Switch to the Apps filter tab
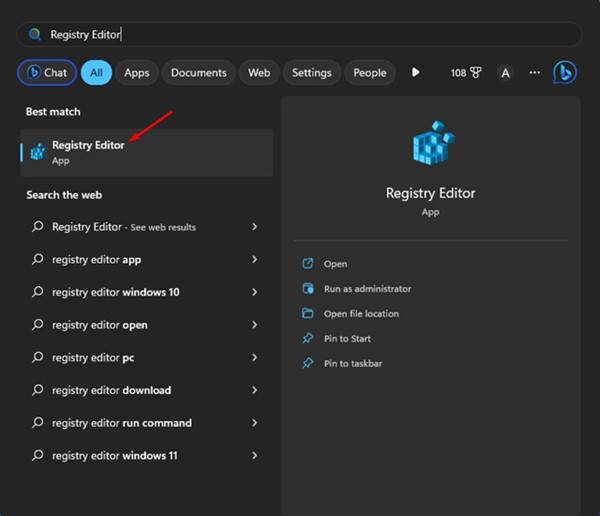This screenshot has height=516, width=600. click(137, 73)
